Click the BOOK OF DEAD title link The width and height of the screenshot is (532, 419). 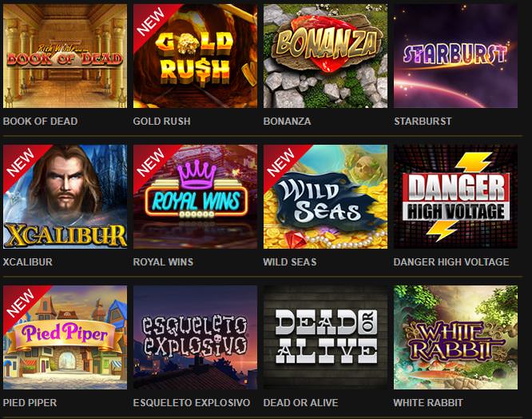(x=40, y=122)
